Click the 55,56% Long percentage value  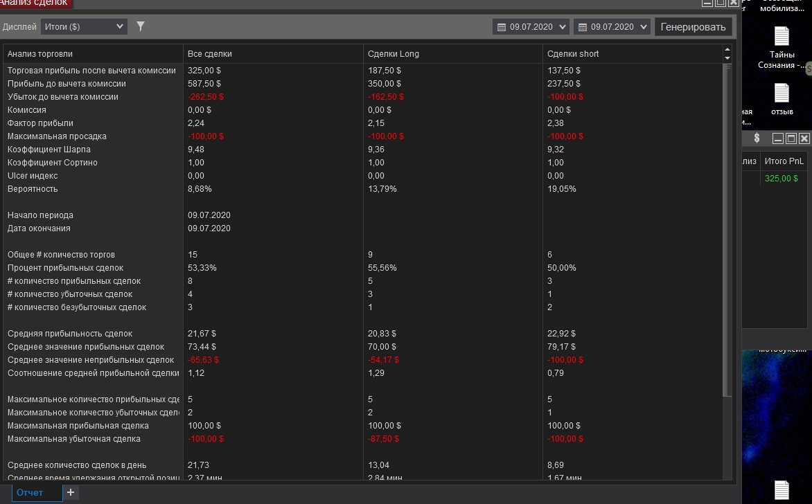coord(382,268)
